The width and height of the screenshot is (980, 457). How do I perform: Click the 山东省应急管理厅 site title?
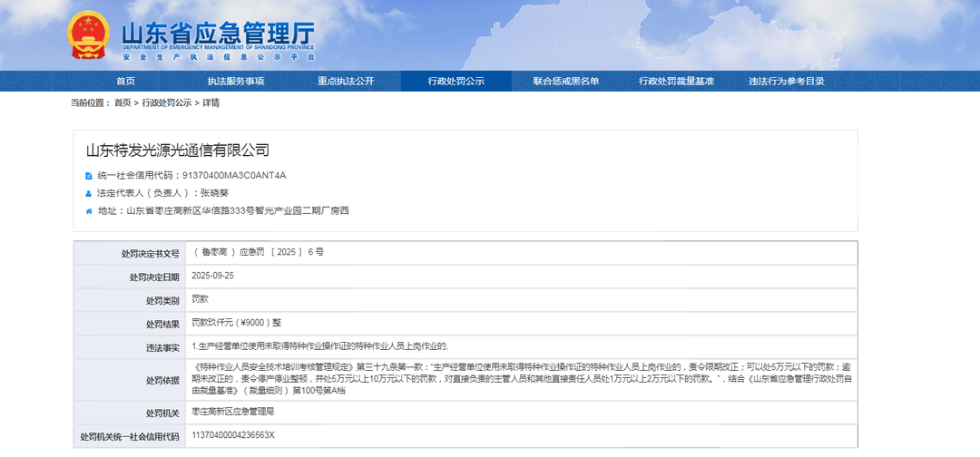pos(218,33)
